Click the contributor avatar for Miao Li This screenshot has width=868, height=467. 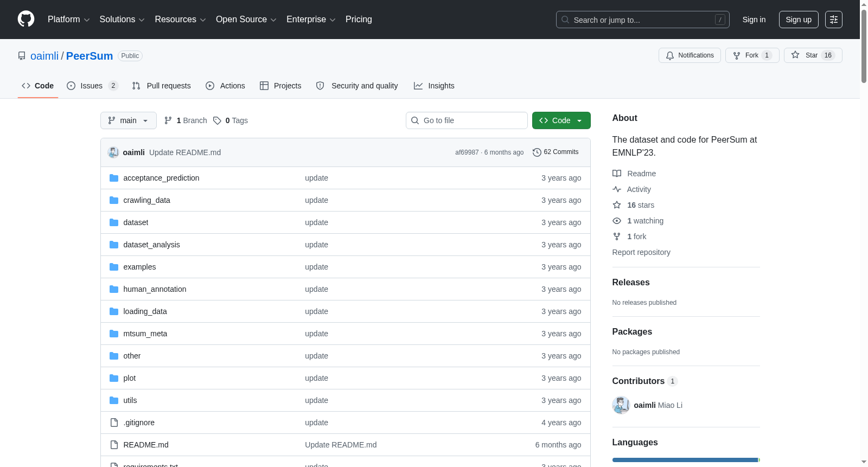click(621, 405)
